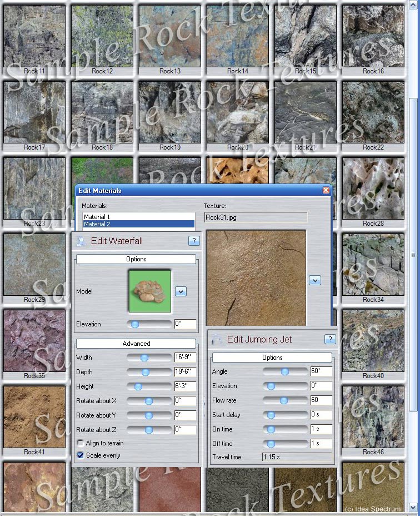Adjust the Rotate about Z slider
420x516 pixels.
coord(149,430)
